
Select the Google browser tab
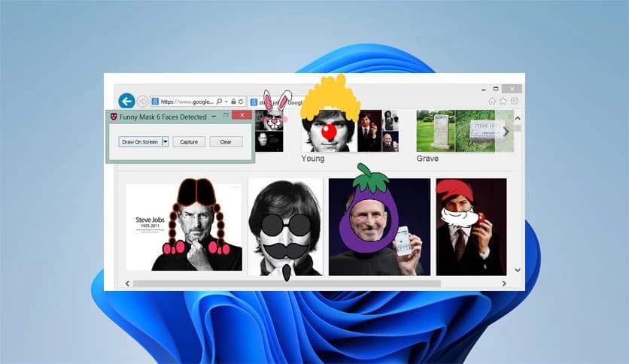pos(277,102)
